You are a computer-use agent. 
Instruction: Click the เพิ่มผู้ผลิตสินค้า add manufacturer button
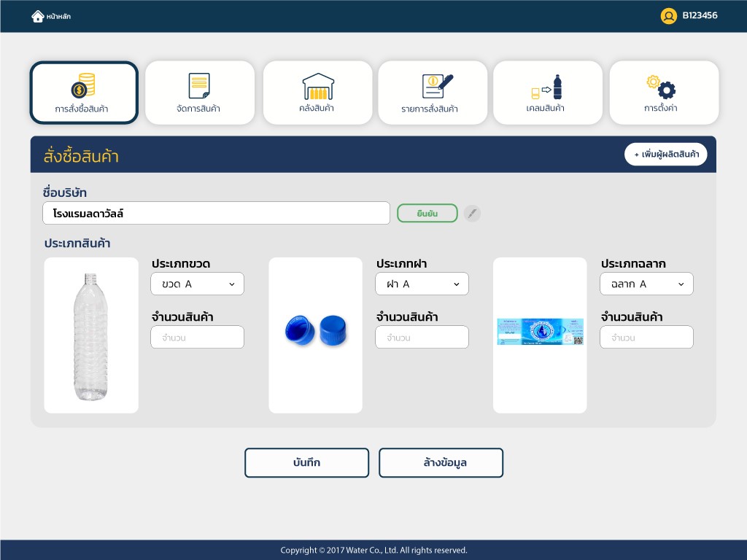[x=665, y=155]
